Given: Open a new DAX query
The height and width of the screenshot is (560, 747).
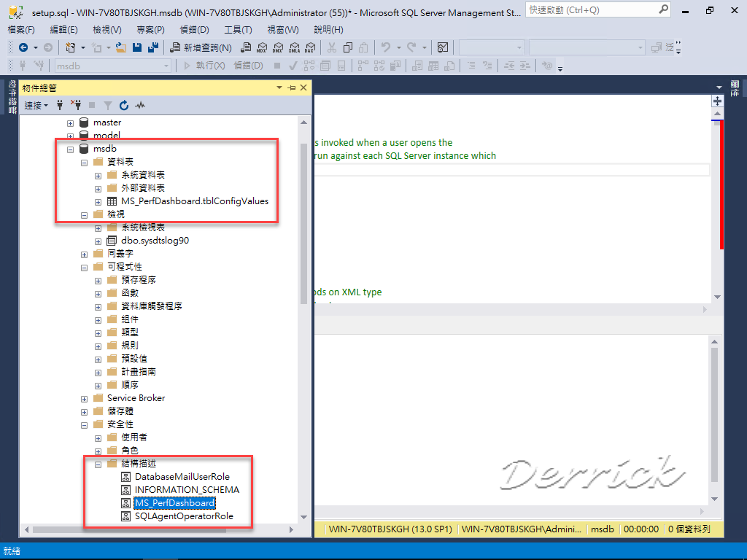Looking at the screenshot, I should (310, 47).
